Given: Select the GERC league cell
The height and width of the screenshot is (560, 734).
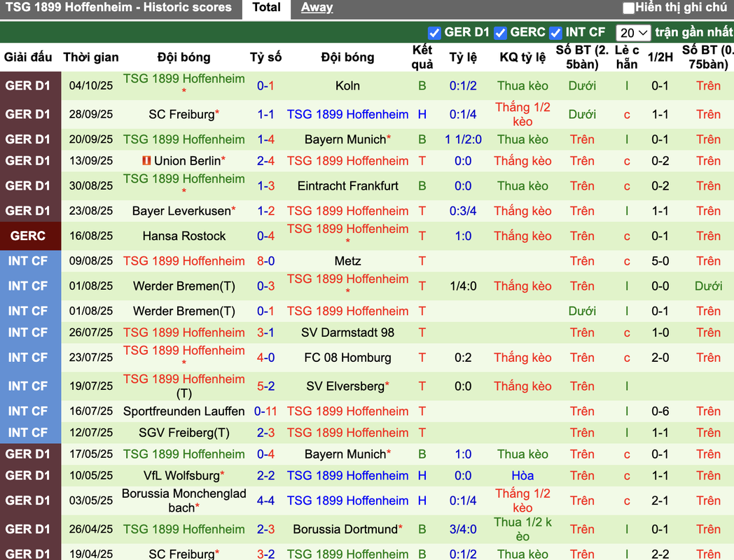Looking at the screenshot, I should (30, 236).
